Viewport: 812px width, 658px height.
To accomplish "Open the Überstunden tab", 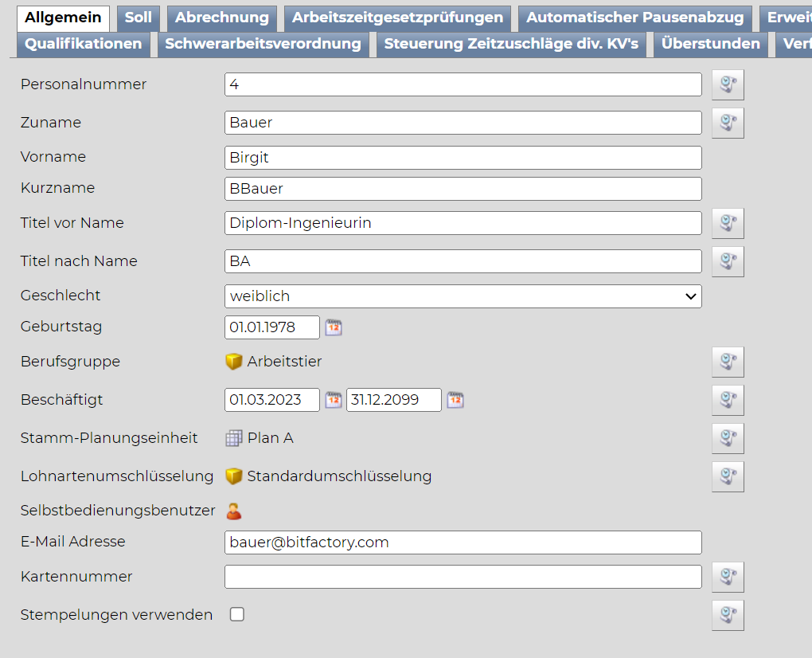I will (x=710, y=44).
